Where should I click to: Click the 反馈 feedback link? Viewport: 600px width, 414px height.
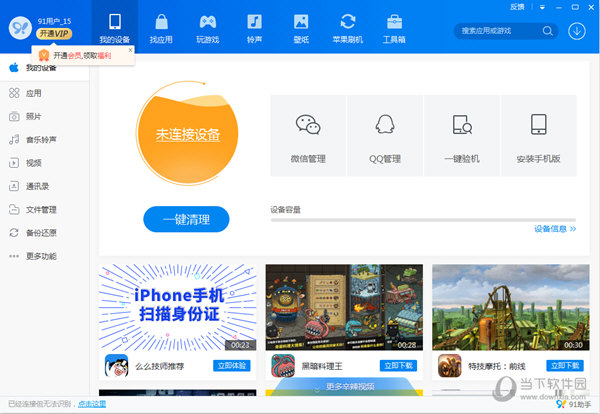tap(517, 7)
